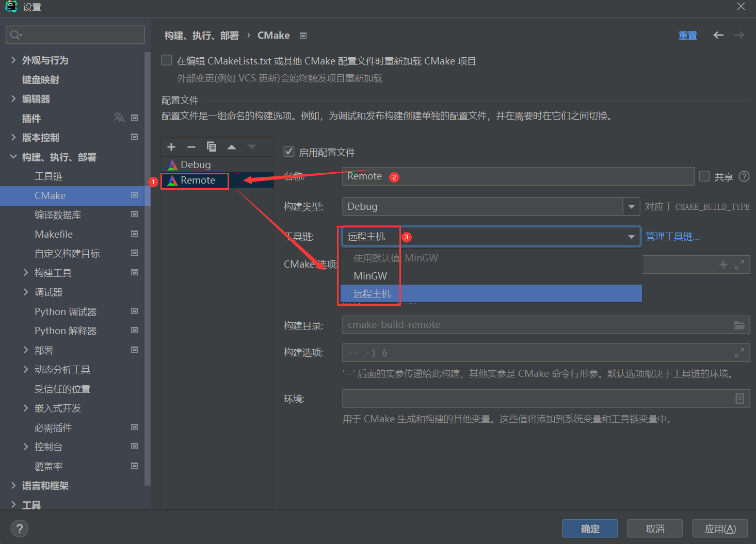756x544 pixels.
Task: Expand the 动态分析工具 subsection
Action: (26, 369)
